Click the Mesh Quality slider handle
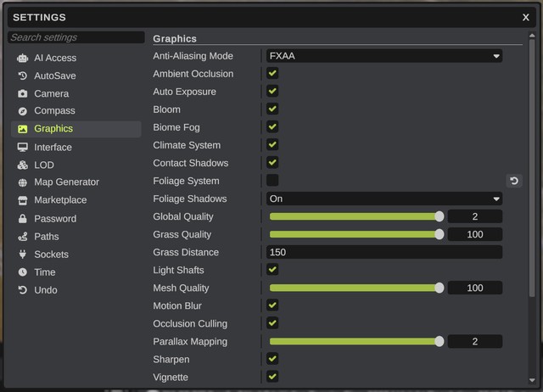Image resolution: width=543 pixels, height=392 pixels. pos(439,288)
